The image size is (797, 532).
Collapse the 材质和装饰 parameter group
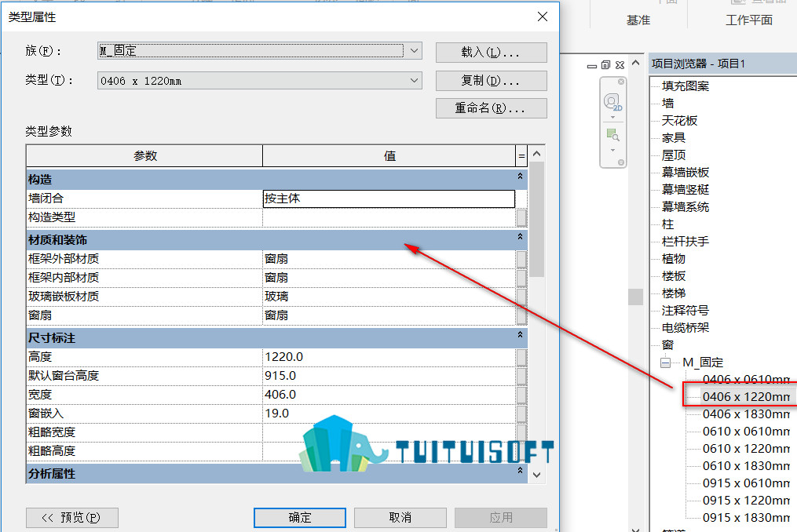point(520,237)
